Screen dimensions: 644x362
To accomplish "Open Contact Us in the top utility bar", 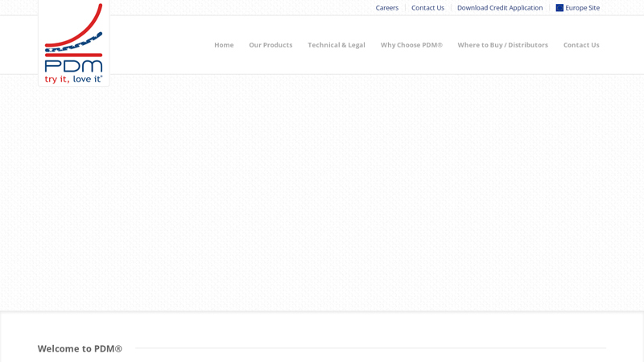I will (x=427, y=8).
